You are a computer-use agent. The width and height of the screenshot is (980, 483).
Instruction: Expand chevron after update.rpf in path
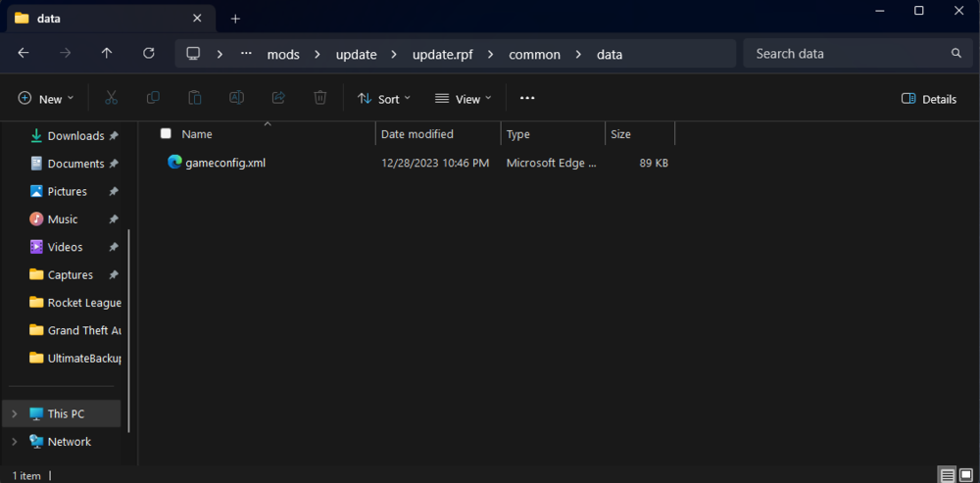(x=491, y=54)
